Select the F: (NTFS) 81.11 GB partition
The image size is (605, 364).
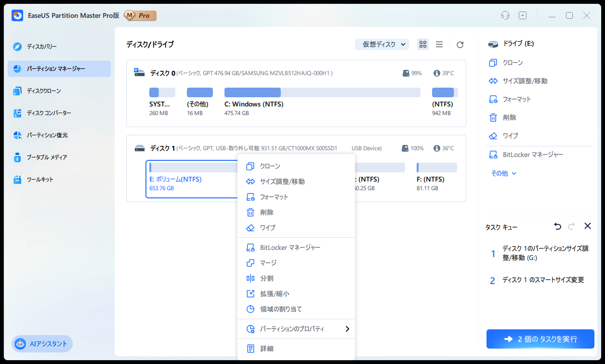click(436, 177)
